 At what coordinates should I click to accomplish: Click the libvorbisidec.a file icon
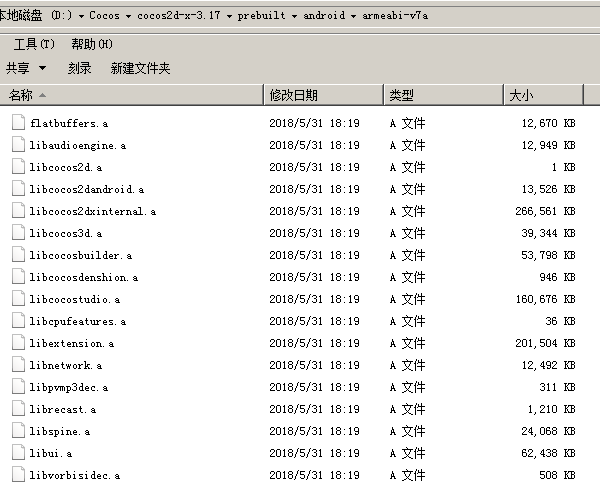click(18, 474)
